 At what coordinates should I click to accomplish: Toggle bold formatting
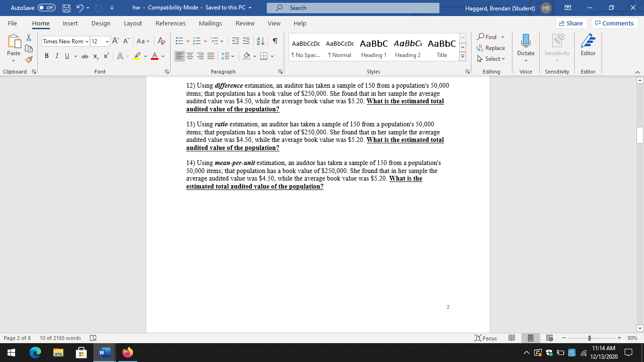point(46,56)
